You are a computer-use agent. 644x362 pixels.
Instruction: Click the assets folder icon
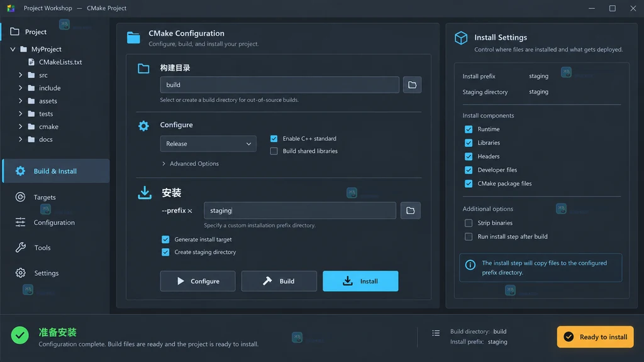pos(31,101)
